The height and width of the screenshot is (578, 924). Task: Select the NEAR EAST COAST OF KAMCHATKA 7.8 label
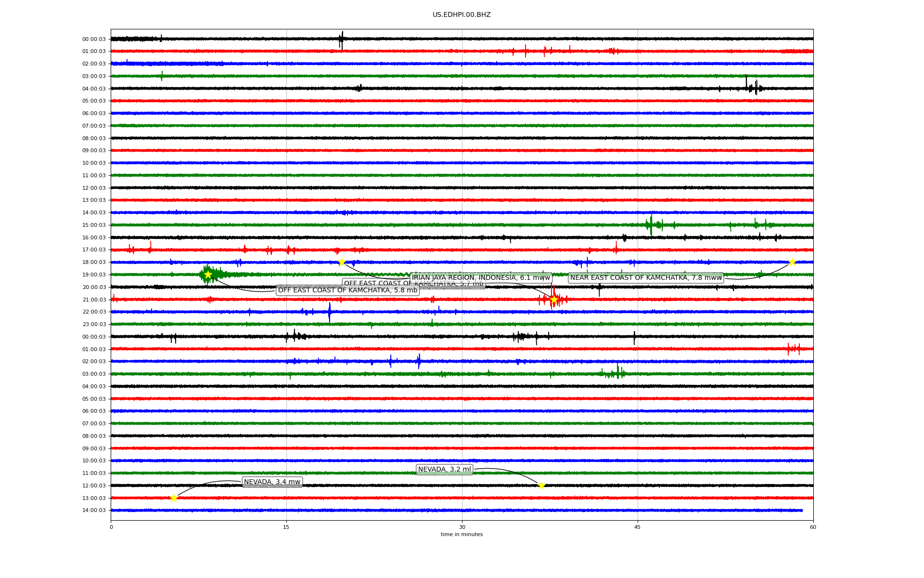point(646,277)
